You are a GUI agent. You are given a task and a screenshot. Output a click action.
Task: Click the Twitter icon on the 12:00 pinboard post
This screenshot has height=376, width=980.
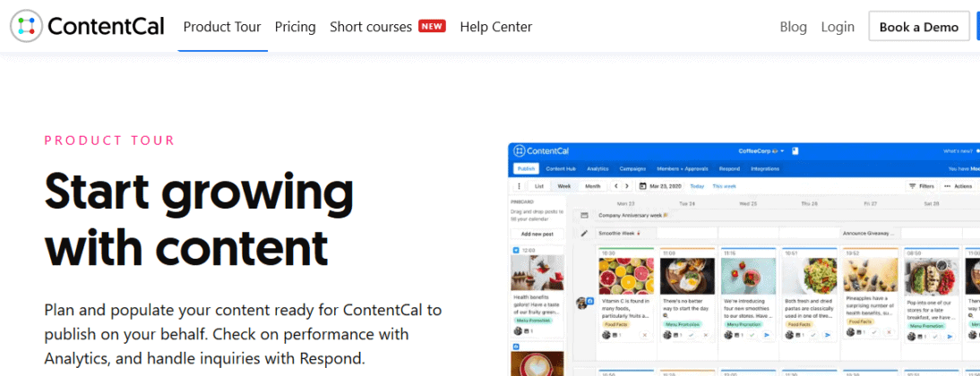coord(516,250)
